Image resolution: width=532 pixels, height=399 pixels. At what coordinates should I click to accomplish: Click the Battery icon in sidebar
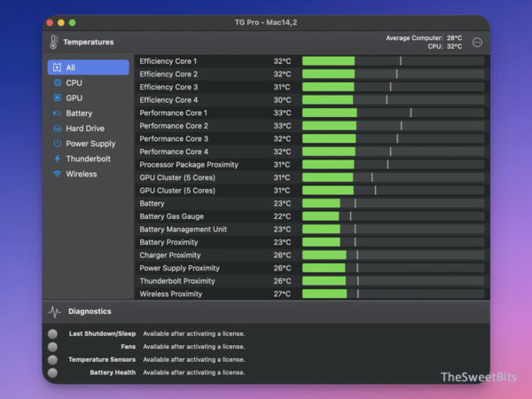[x=57, y=113]
